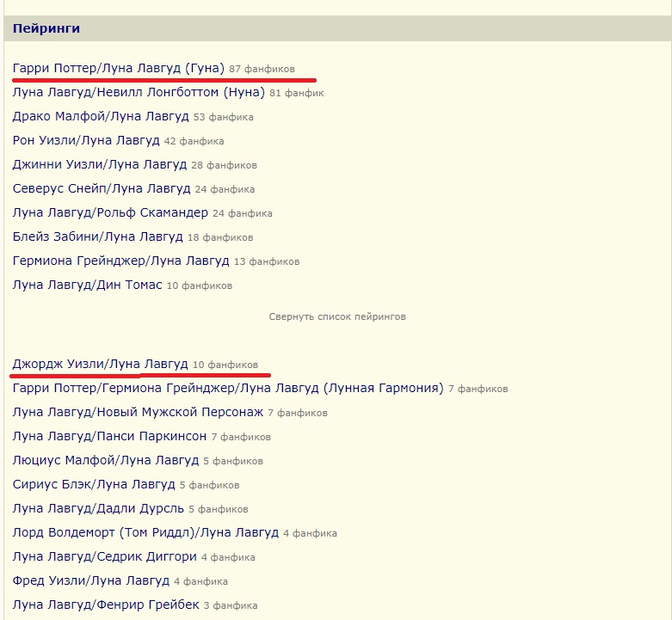Click the '81 фанфик' count text
This screenshot has height=620, width=672.
[x=297, y=93]
